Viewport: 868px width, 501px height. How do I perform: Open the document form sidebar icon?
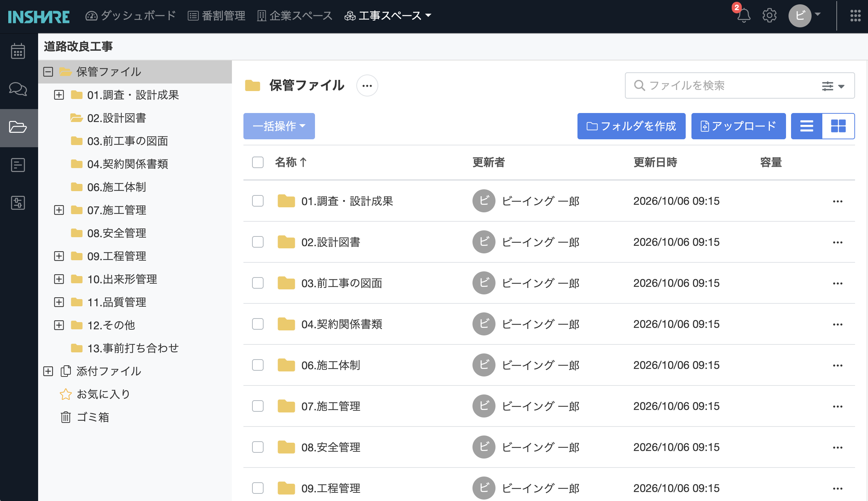point(18,165)
